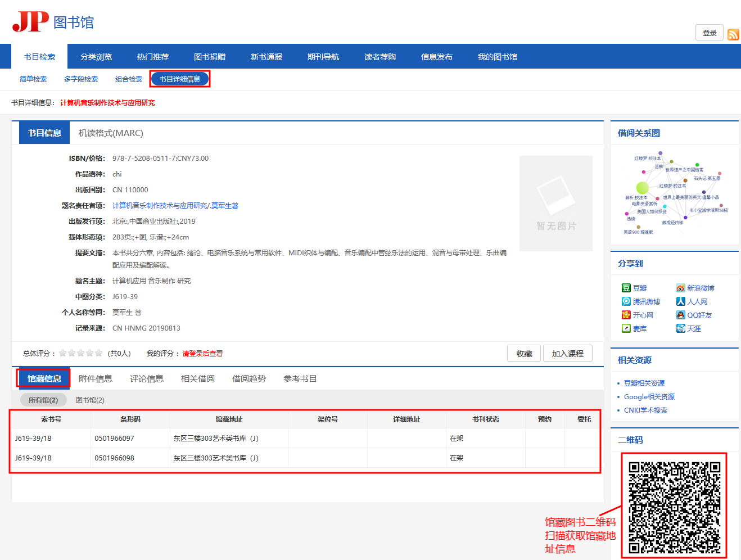741x560 pixels.
Task: Open the 图书捐赠 menu
Action: (x=210, y=57)
